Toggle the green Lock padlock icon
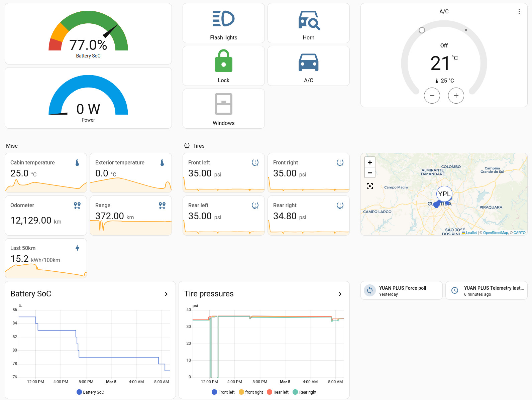 pos(223,61)
